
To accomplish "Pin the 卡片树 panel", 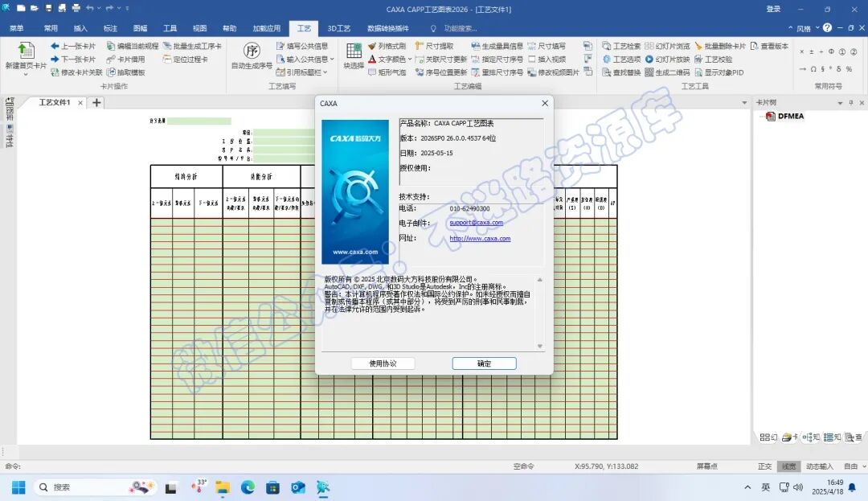I will [x=851, y=103].
